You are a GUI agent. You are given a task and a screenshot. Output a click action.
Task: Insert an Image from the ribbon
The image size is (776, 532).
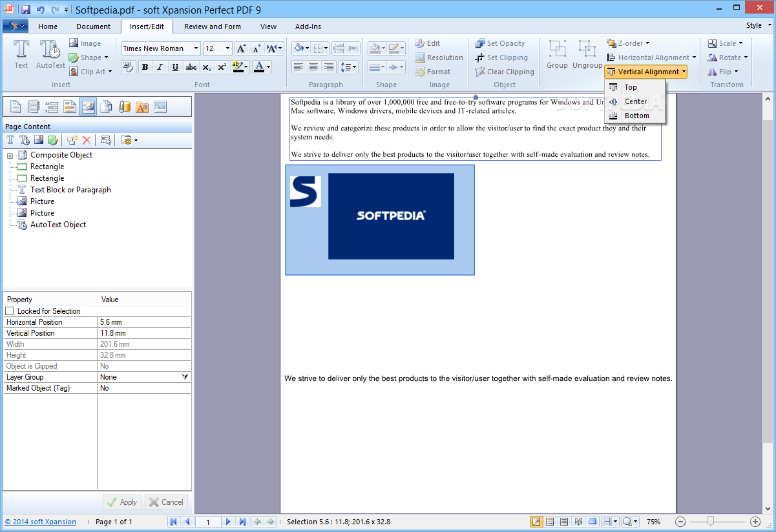tap(85, 43)
